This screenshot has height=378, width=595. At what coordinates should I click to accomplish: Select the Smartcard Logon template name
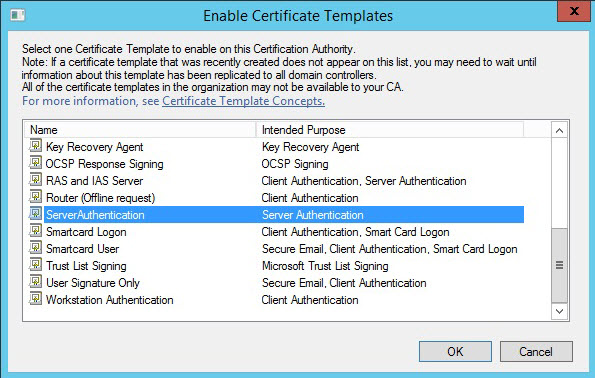pos(86,232)
